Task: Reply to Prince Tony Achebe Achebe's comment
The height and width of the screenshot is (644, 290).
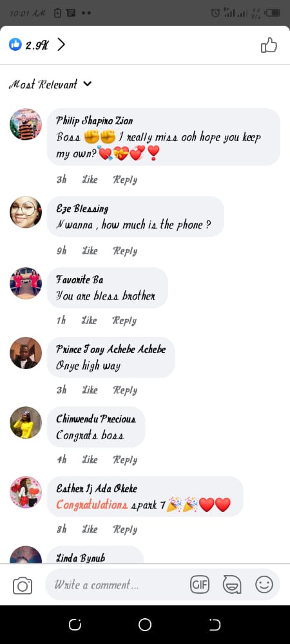Action: [125, 390]
